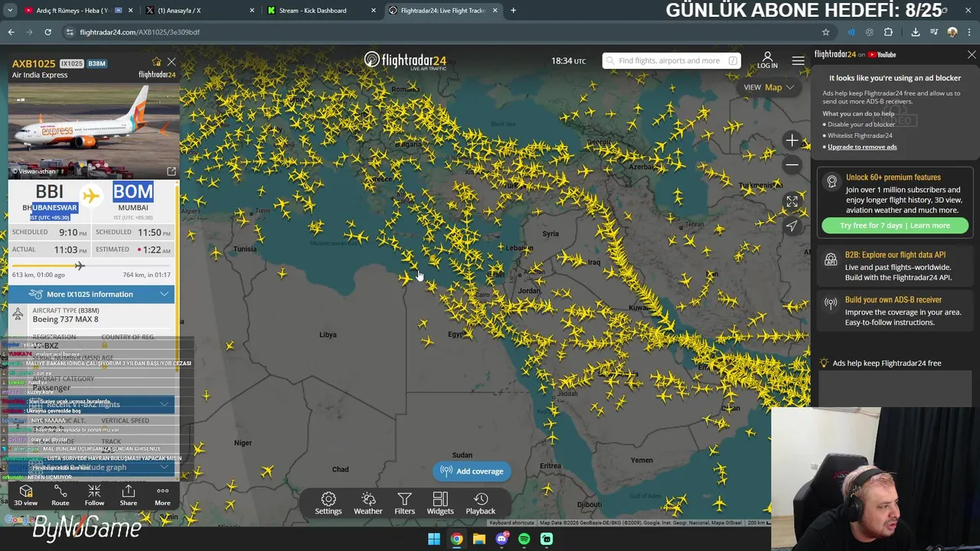Open the Filters tool
Viewport: 980px width, 551px height.
point(404,504)
